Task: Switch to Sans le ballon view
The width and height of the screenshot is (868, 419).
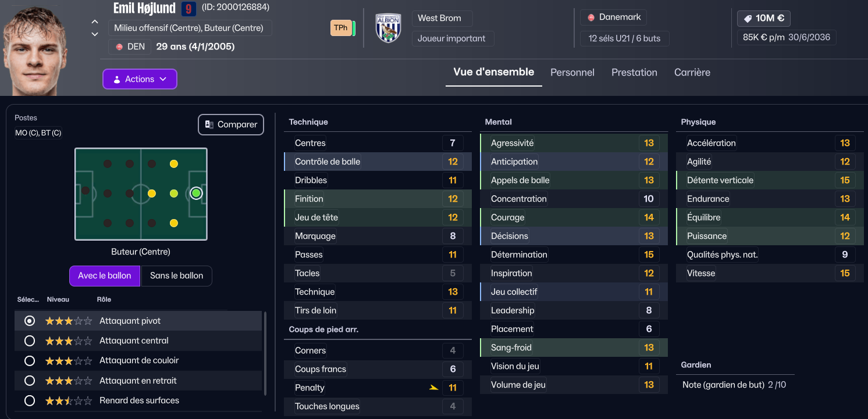Action: click(176, 276)
